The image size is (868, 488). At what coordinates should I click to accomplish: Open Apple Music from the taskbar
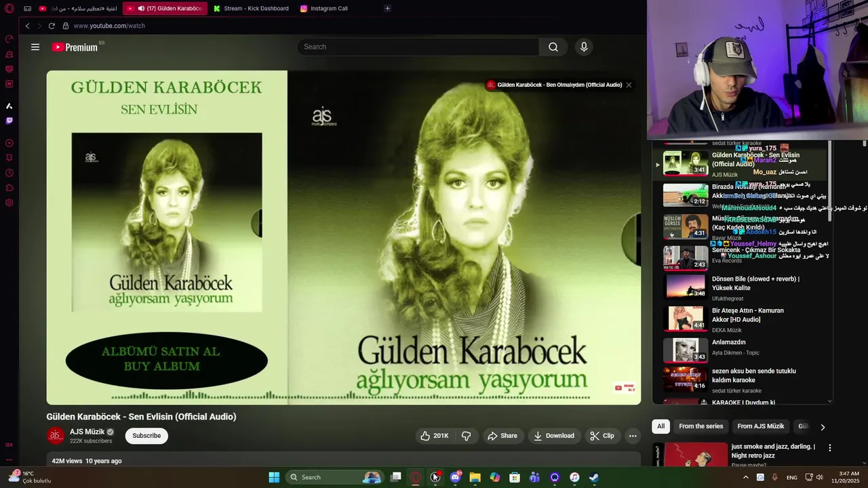[x=574, y=477]
